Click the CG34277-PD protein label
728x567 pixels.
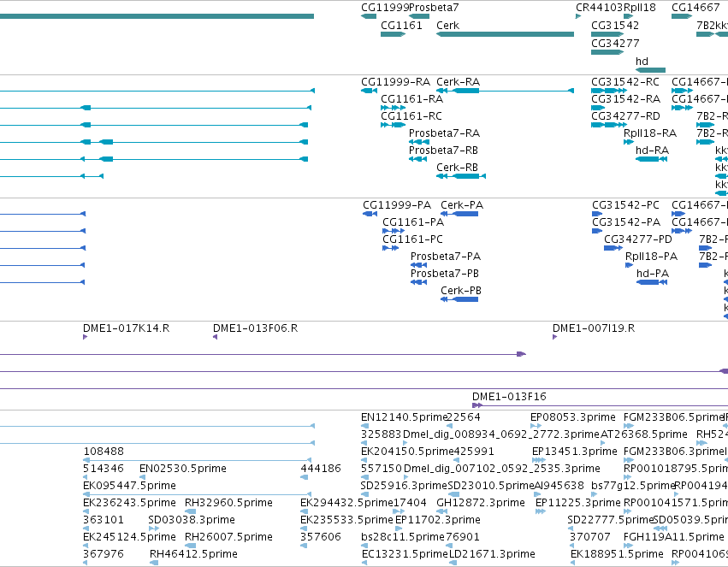[x=638, y=239]
